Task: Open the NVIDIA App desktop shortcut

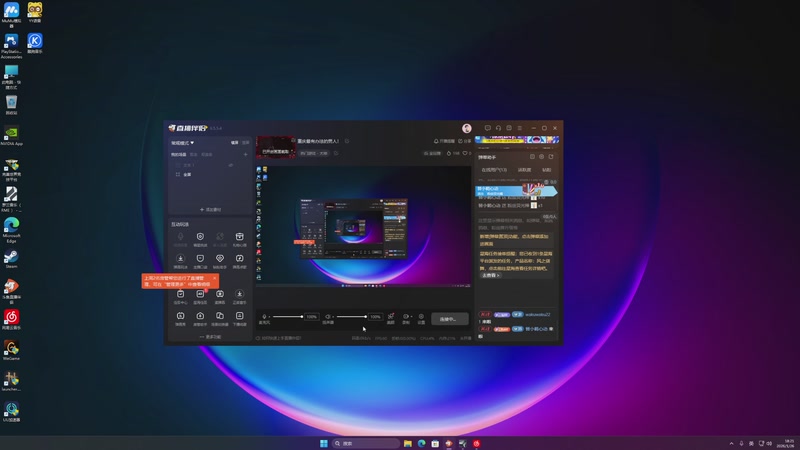Action: (11, 136)
